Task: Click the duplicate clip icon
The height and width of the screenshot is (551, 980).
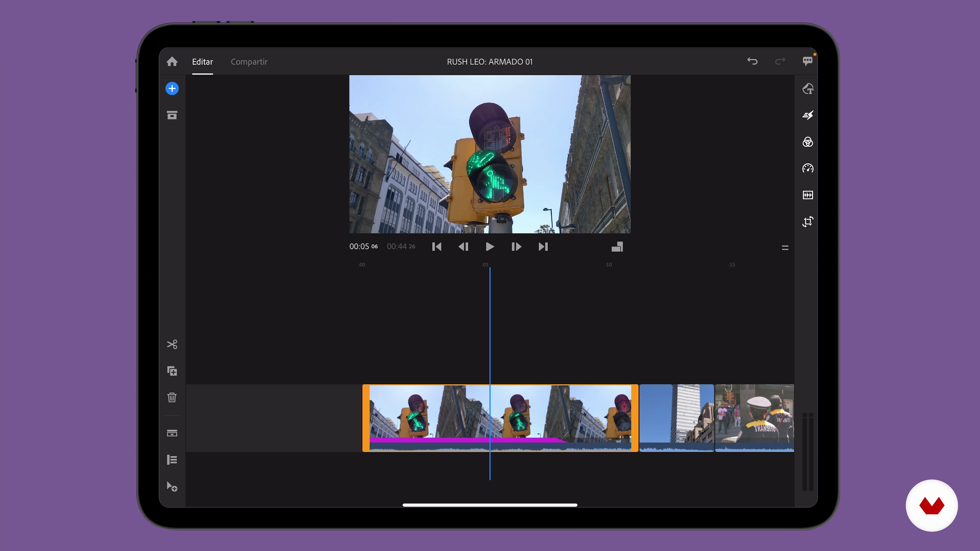Action: [x=172, y=371]
